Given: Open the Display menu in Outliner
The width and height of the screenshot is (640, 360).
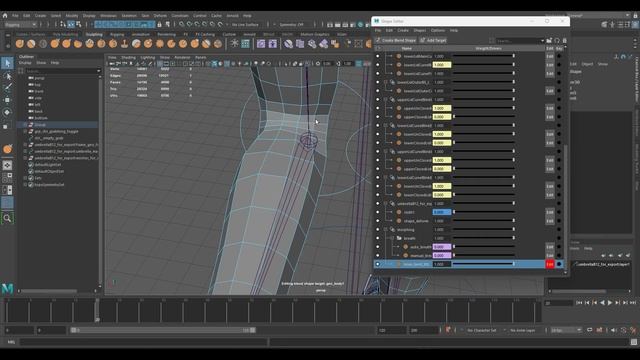Looking at the screenshot, I should [25, 63].
